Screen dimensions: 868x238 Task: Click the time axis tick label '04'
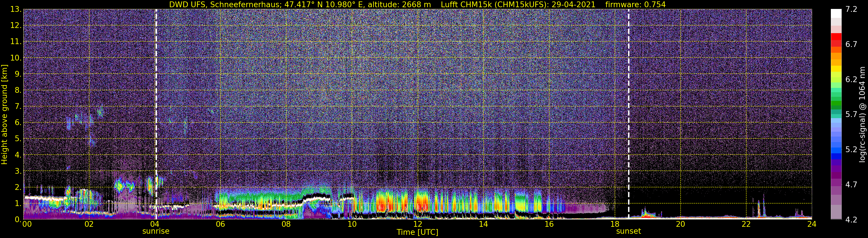(x=155, y=224)
